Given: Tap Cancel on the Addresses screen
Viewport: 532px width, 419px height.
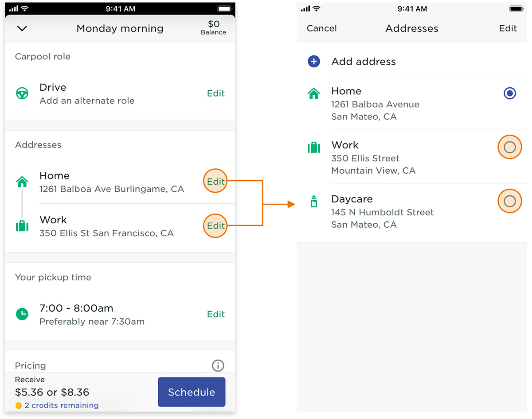Looking at the screenshot, I should click(322, 28).
